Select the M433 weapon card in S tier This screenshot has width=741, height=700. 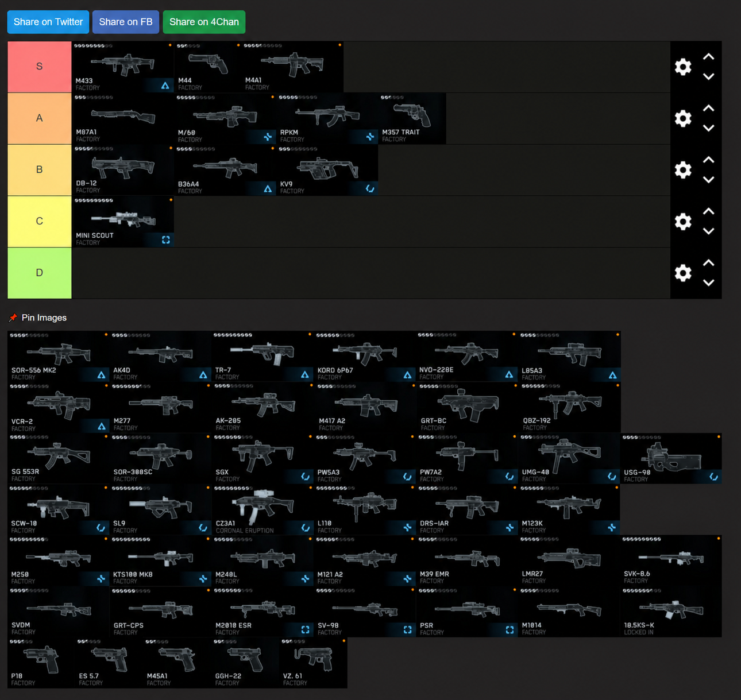[123, 67]
